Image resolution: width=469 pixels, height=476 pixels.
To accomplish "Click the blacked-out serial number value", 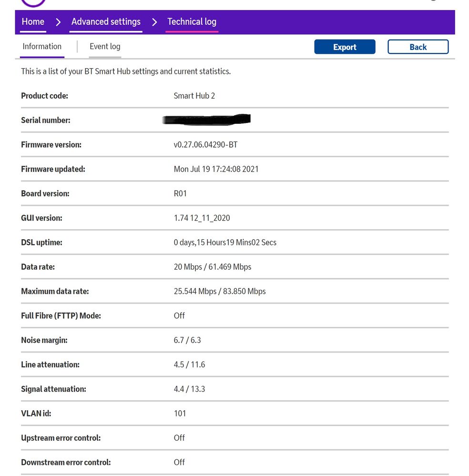I will point(206,120).
